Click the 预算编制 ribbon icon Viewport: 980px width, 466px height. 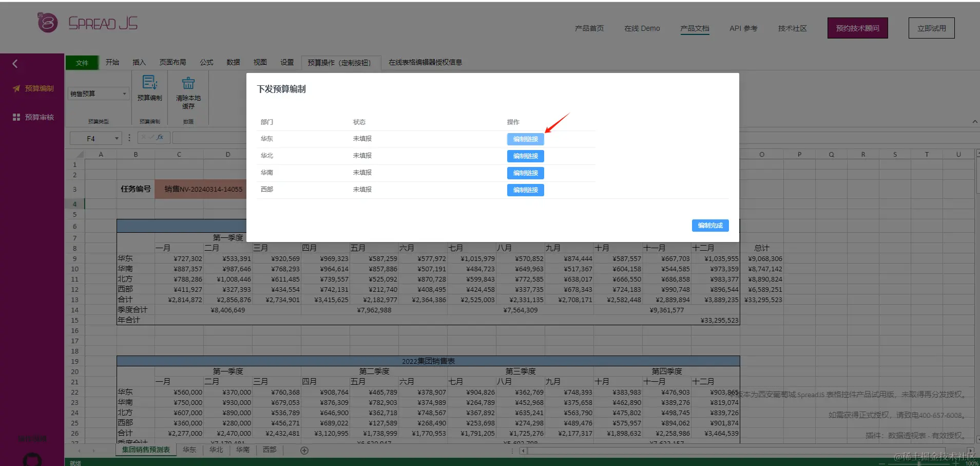[x=150, y=82]
